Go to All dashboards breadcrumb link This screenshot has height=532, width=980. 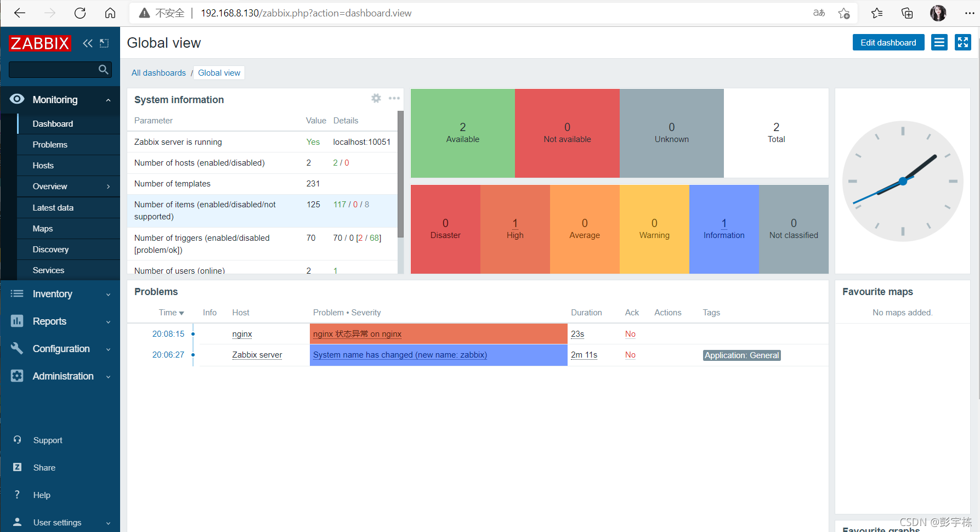coord(158,73)
